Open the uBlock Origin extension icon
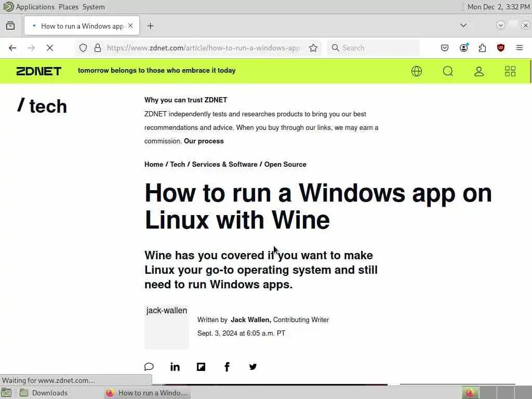Viewport: 532px width, 399px height. point(501,48)
